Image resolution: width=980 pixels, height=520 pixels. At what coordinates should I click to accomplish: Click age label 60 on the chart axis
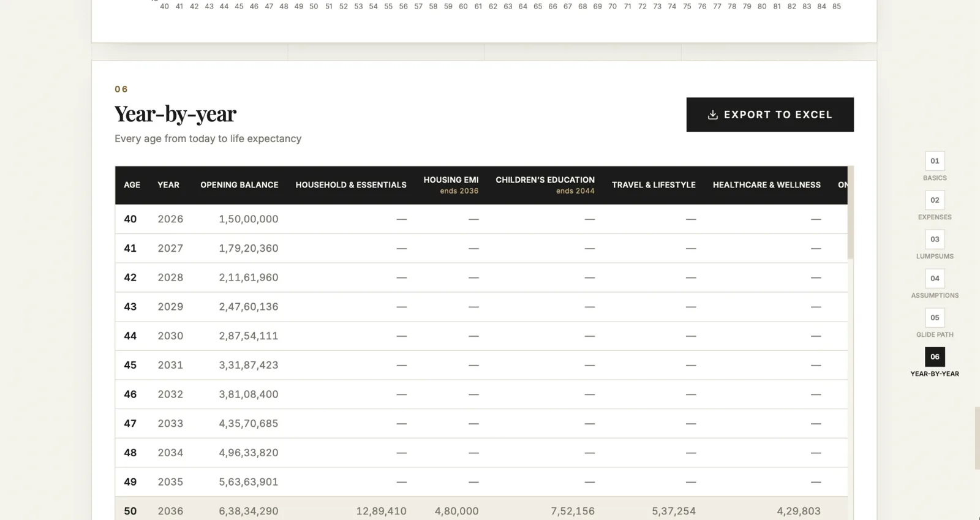pos(463,6)
